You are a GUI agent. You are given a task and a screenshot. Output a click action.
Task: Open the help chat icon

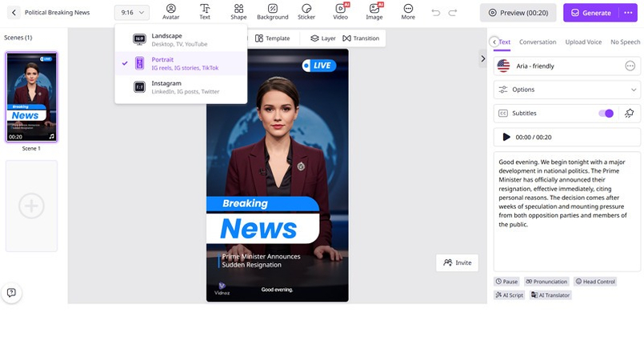tap(11, 293)
